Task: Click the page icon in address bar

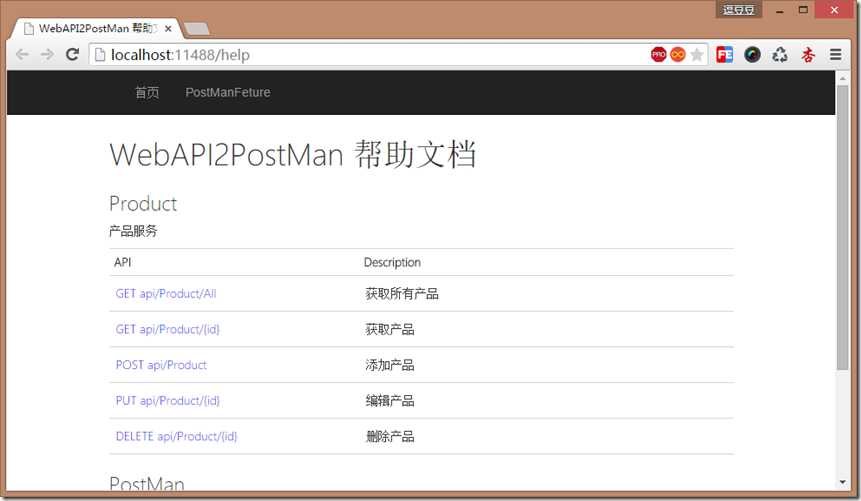Action: pyautogui.click(x=100, y=54)
